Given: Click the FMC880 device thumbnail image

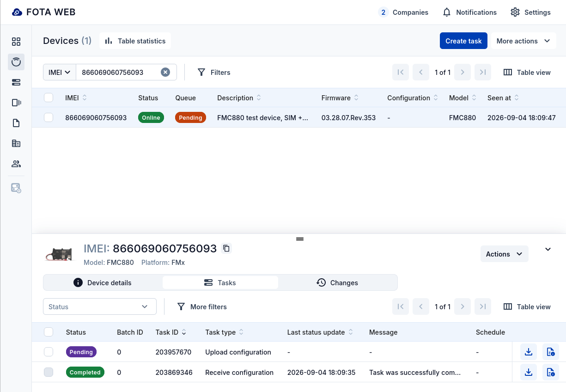Looking at the screenshot, I should click(60, 254).
